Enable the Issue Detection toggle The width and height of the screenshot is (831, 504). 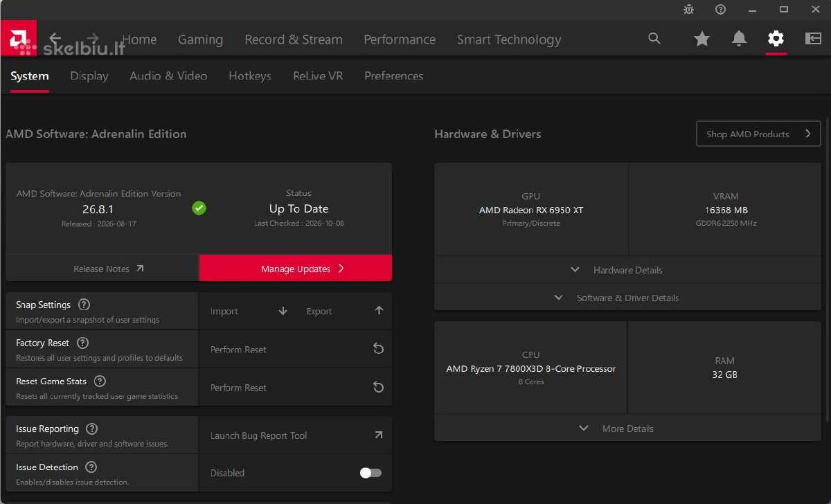[370, 473]
